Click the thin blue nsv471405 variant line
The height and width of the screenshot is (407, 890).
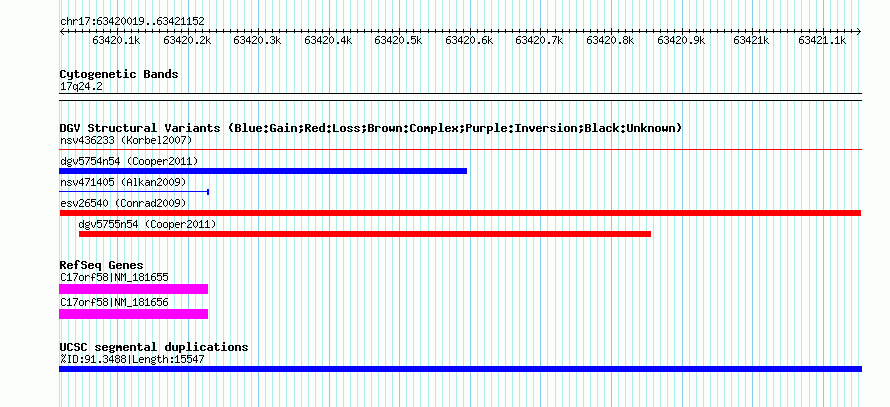(x=134, y=192)
